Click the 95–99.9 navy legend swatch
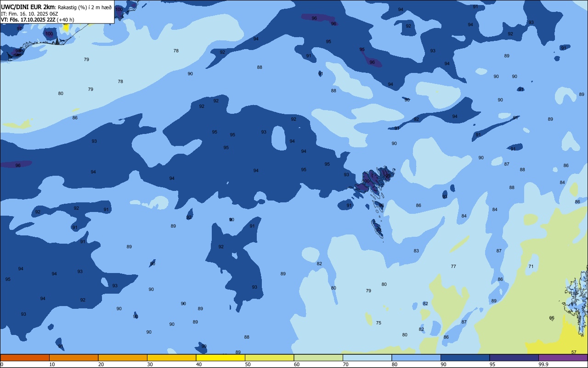Viewport: 588px width, 368px height. coord(514,357)
